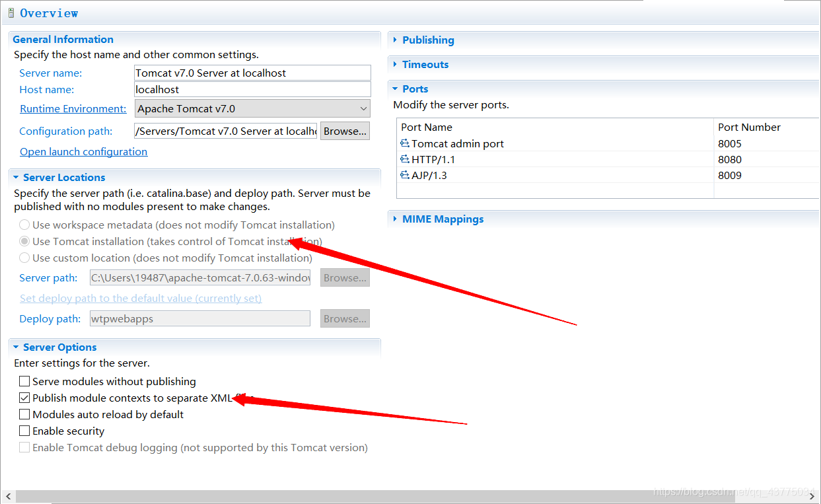
Task: Toggle Serve modules without publishing checkbox
Action: 24,381
